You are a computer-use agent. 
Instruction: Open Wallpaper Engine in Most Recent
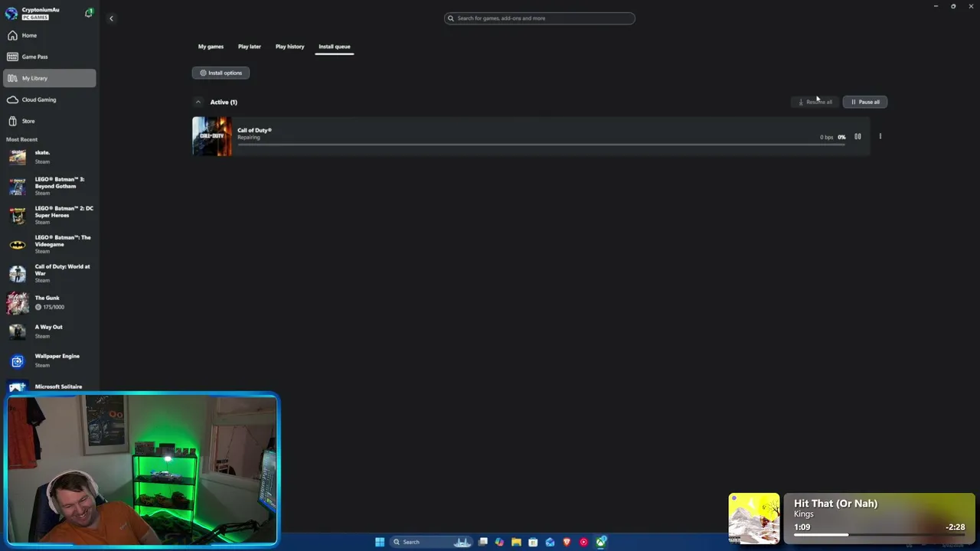(x=49, y=360)
